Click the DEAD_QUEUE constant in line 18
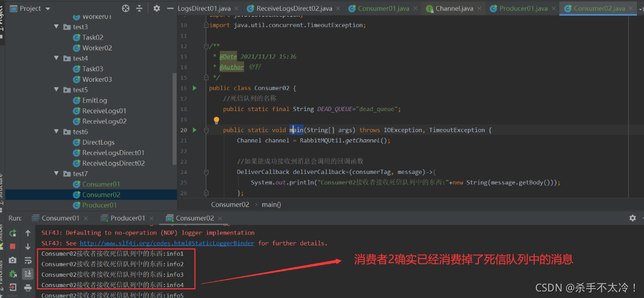 (336, 109)
